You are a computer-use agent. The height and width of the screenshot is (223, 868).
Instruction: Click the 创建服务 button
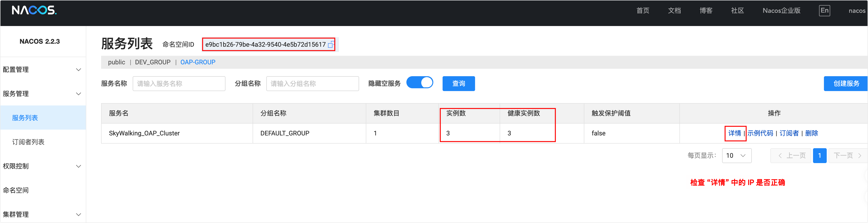click(846, 83)
